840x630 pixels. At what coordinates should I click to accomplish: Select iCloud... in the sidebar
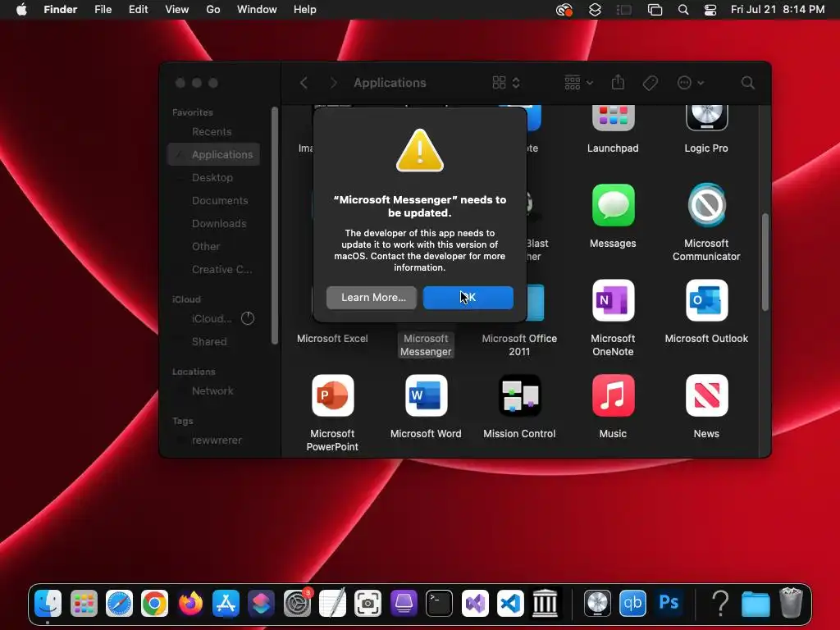pos(211,319)
